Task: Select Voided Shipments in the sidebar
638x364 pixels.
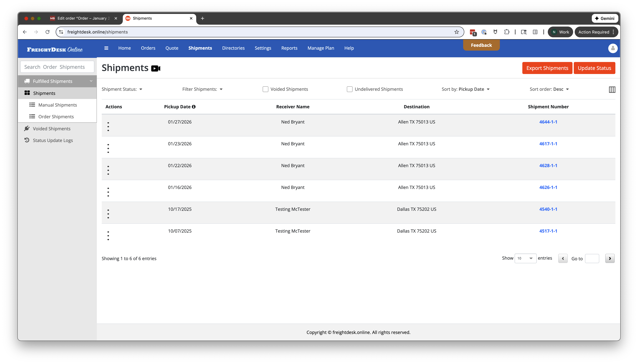Action: point(52,129)
